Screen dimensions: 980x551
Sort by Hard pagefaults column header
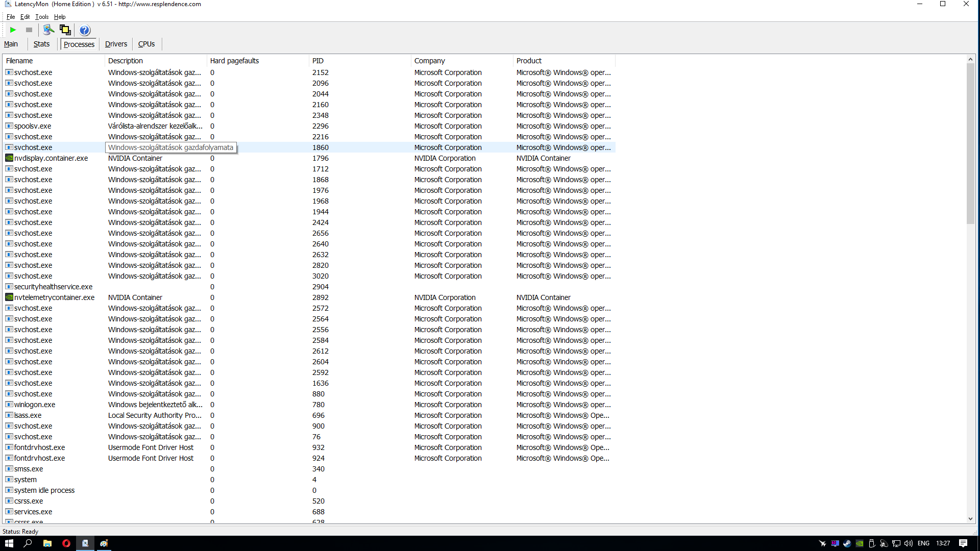(258, 61)
